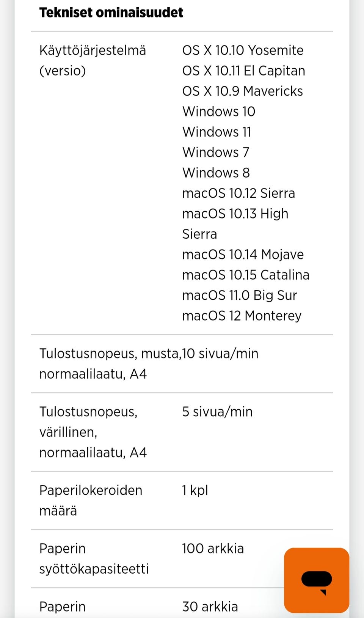Select the "100 arkkia" capacity value
This screenshot has width=364, height=618.
pos(213,549)
